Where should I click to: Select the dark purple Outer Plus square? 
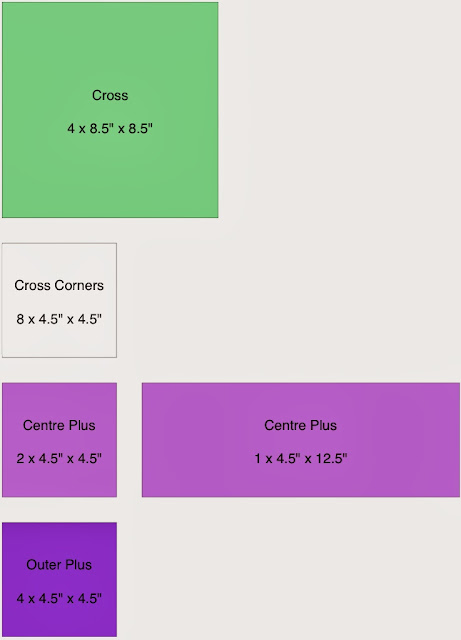coord(60,580)
